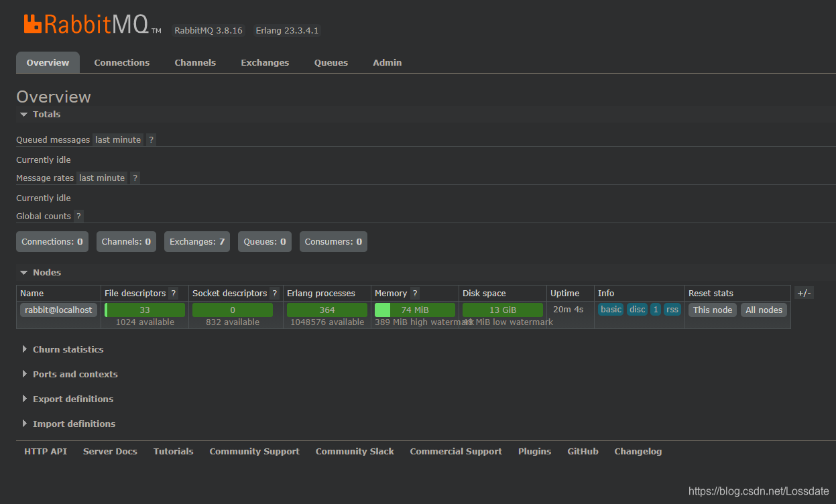
Task: Click the disc info tag
Action: point(638,310)
